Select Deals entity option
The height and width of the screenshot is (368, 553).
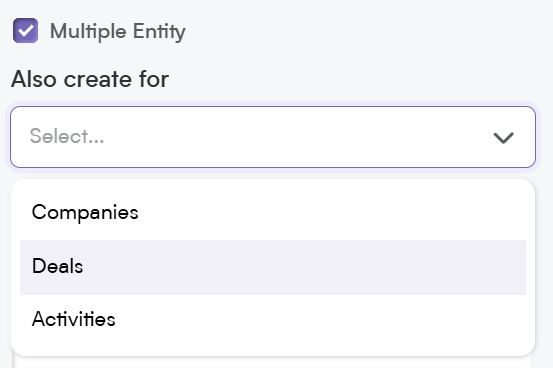coord(273,267)
